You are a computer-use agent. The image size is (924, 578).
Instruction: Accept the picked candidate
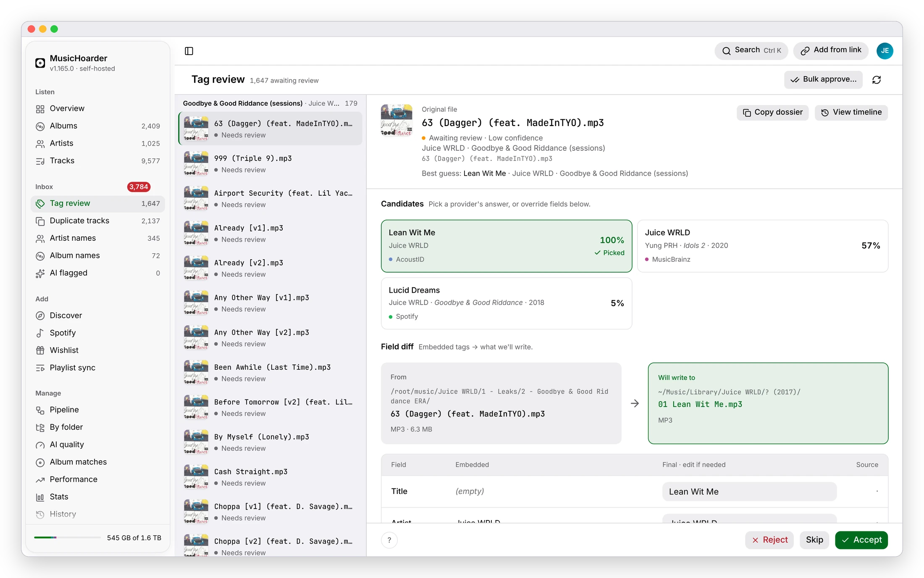861,540
